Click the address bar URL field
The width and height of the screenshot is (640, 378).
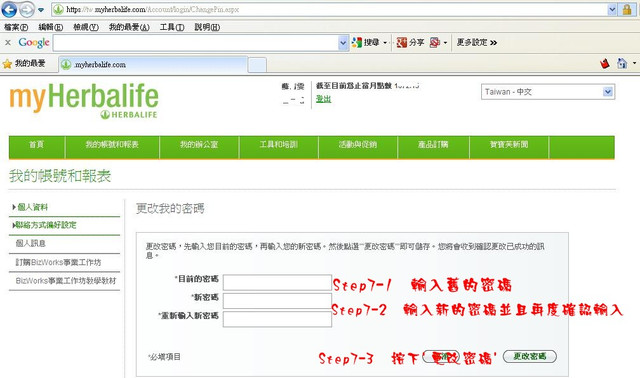point(329,9)
